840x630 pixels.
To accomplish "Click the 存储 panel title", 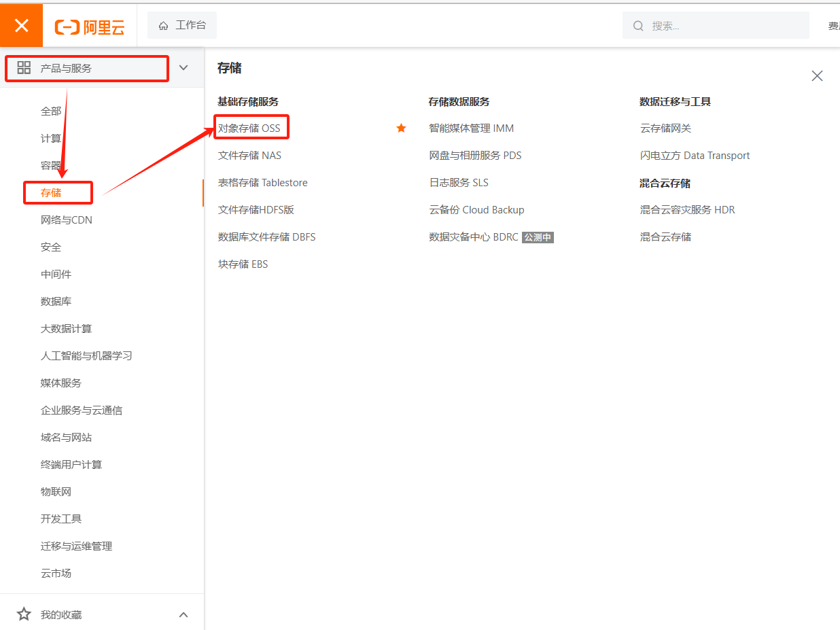I will 230,68.
